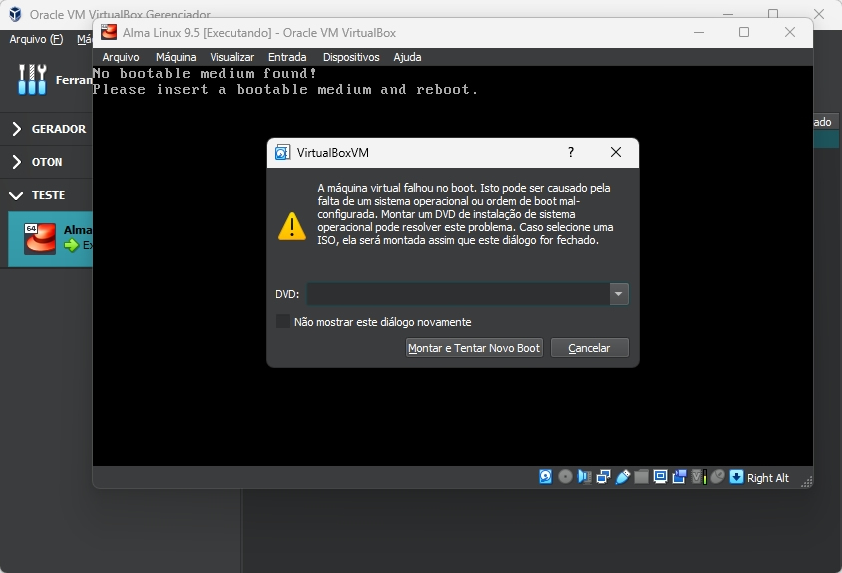Open the Dispositivos menu
This screenshot has width=842, height=573.
pos(351,57)
